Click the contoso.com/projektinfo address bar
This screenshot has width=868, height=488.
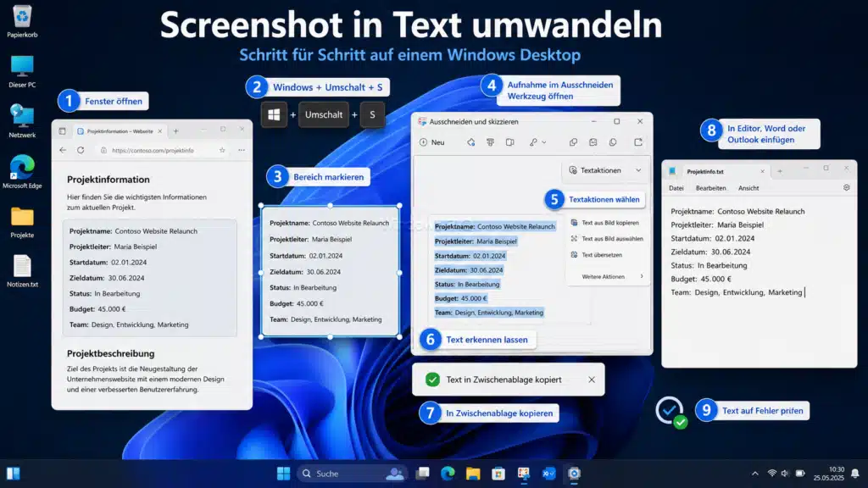click(x=162, y=150)
